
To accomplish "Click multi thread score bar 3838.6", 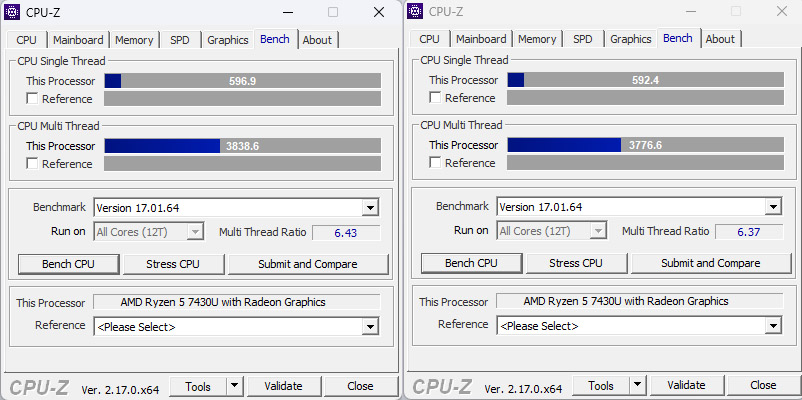I will 242,146.
